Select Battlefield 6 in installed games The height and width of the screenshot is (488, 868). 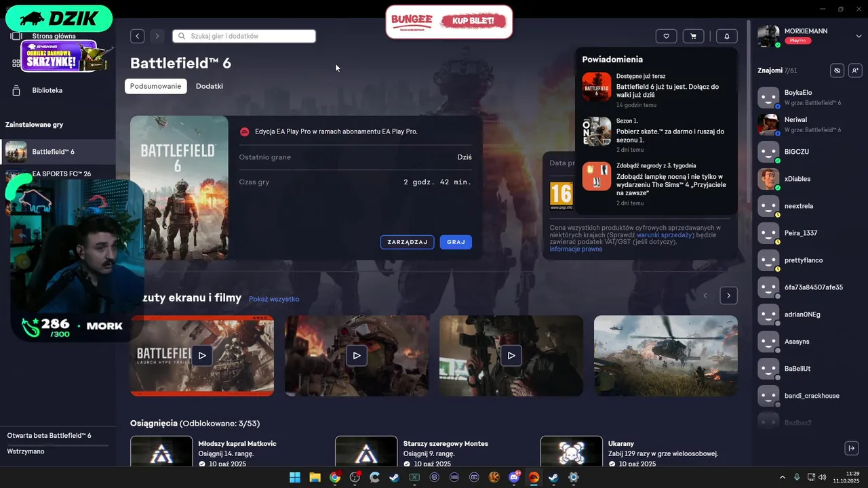point(58,152)
